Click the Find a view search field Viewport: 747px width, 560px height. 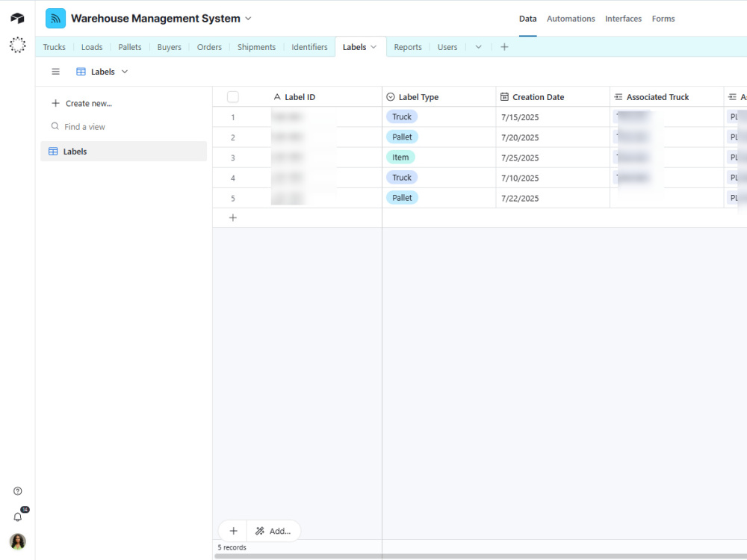124,127
